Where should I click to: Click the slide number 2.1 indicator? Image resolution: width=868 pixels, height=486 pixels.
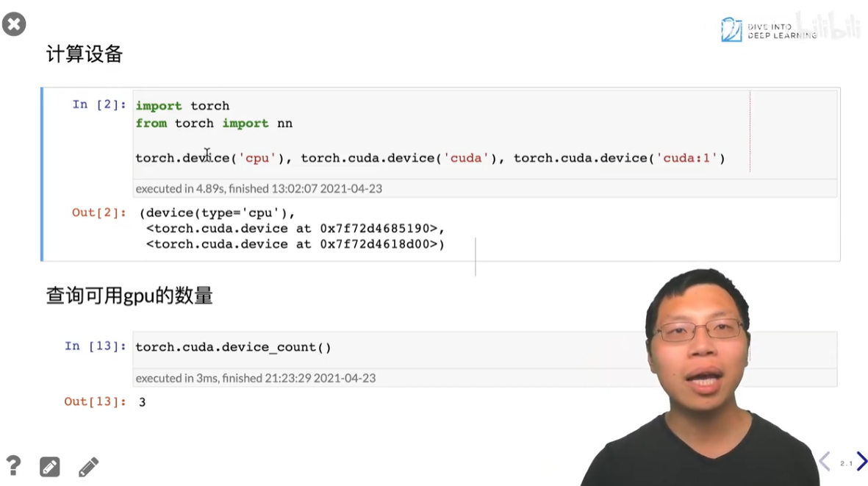coord(846,463)
